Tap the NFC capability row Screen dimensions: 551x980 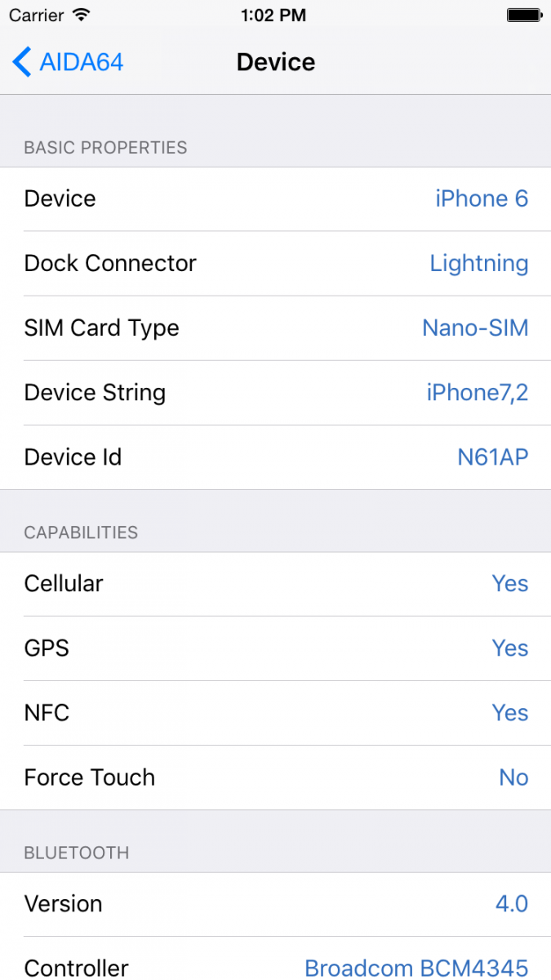(x=275, y=713)
